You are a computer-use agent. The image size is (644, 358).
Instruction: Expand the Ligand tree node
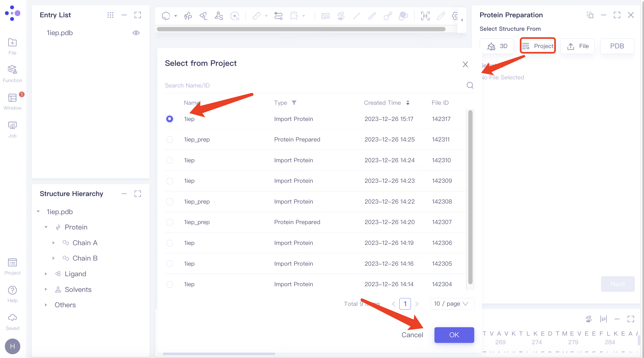coord(46,274)
